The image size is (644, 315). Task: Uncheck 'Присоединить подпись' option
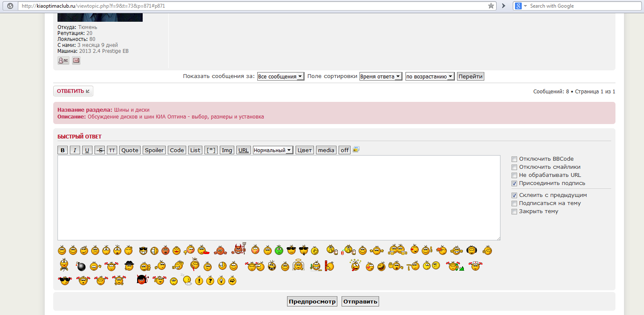514,183
